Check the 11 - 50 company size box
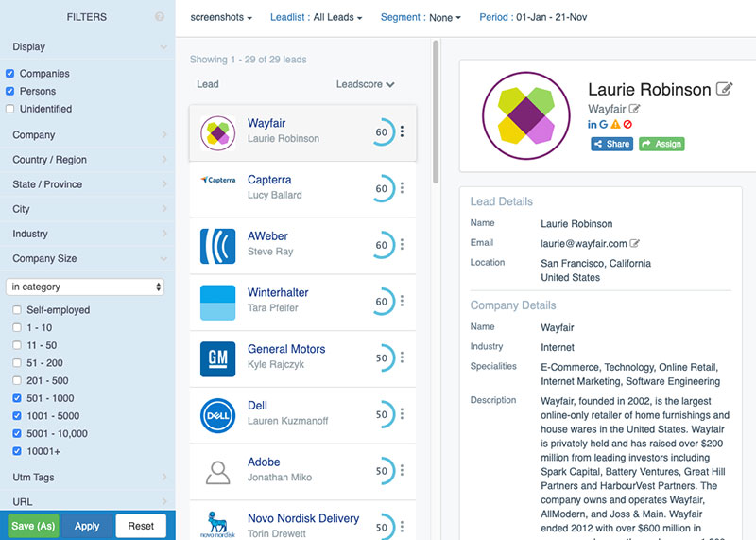Viewport: 756px width, 540px height. (17, 345)
